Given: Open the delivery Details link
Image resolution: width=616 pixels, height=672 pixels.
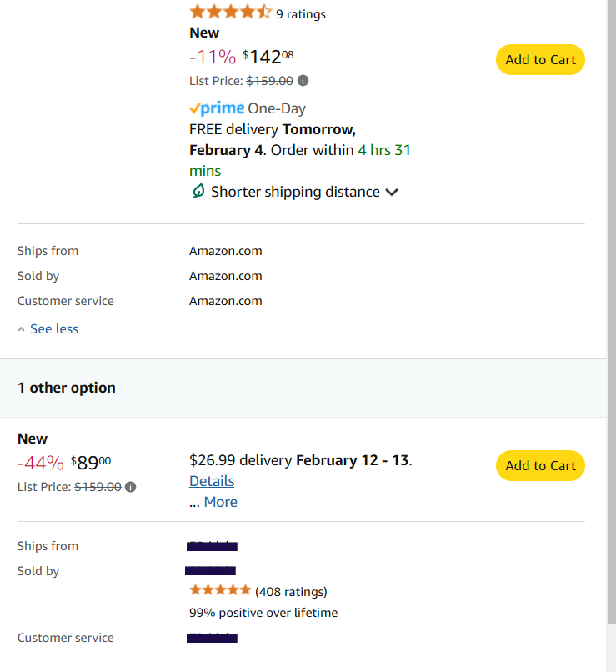Looking at the screenshot, I should 212,481.
